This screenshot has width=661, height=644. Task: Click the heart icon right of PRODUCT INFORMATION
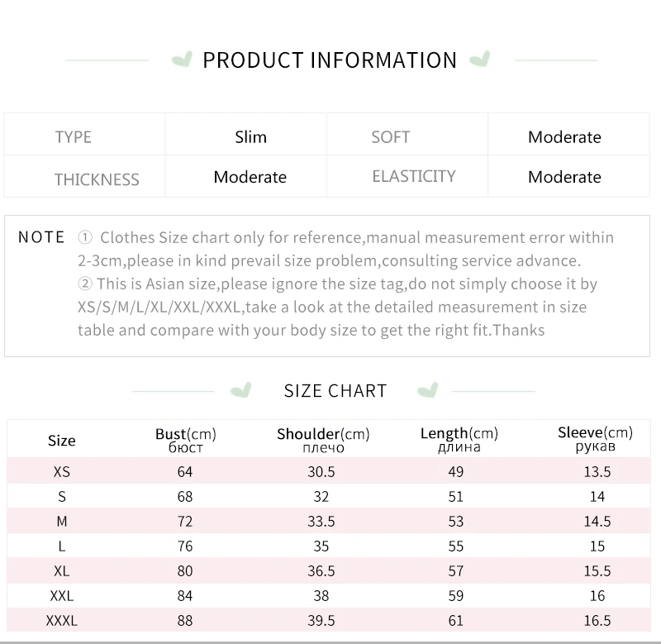480,59
